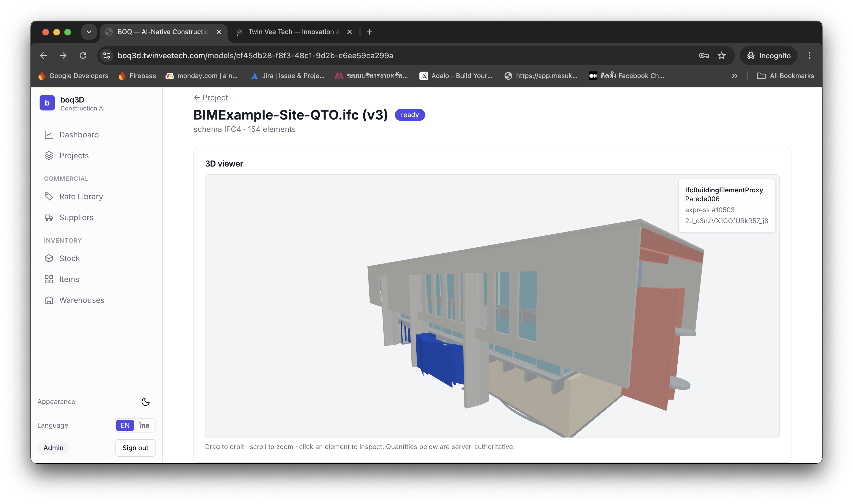Click the Items grid icon
The height and width of the screenshot is (504, 853).
click(x=49, y=279)
